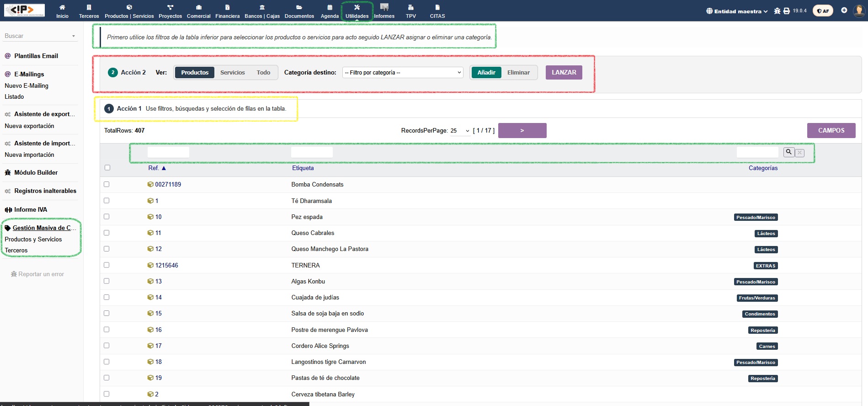Click the Ref. ascending sort arrow
The width and height of the screenshot is (868, 406).
tap(164, 168)
